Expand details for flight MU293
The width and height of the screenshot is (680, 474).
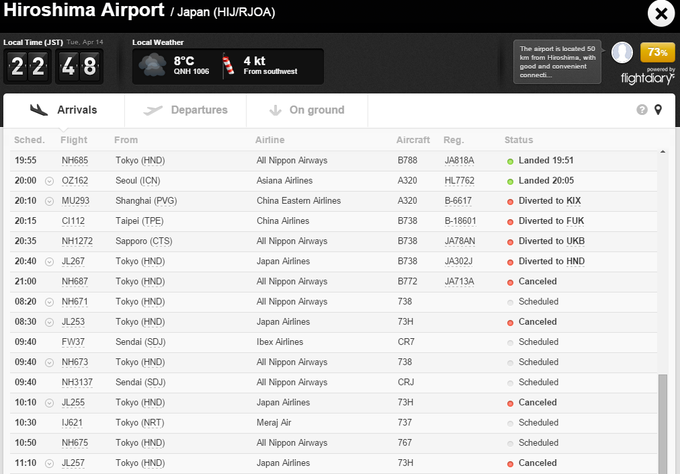[x=49, y=201]
